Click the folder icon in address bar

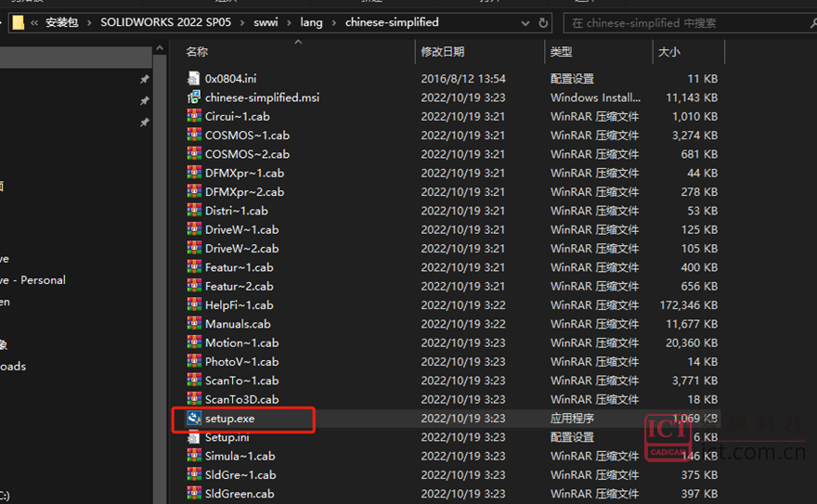click(19, 22)
